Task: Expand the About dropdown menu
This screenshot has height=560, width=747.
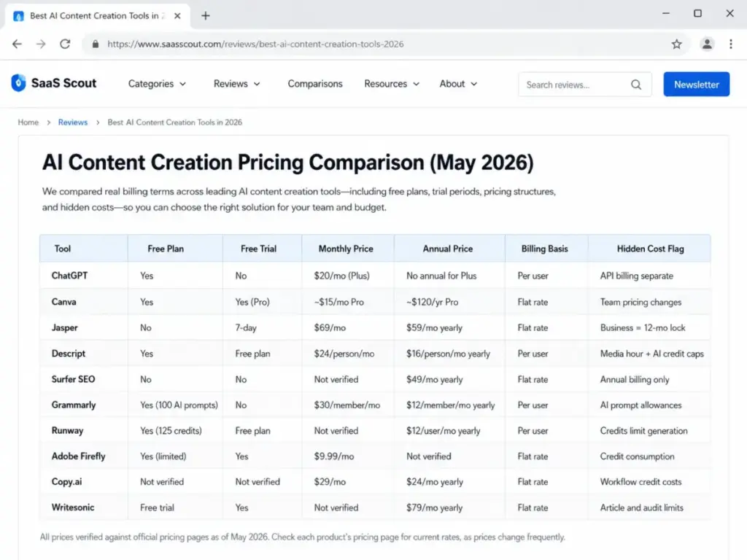Action: pos(458,84)
